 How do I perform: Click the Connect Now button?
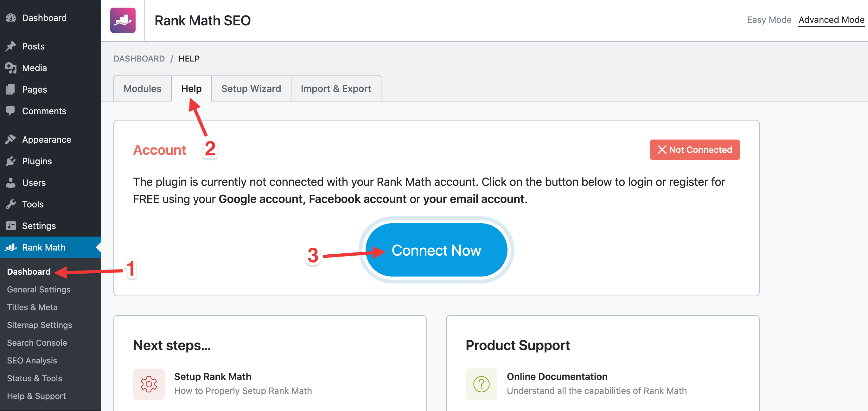[x=436, y=250]
